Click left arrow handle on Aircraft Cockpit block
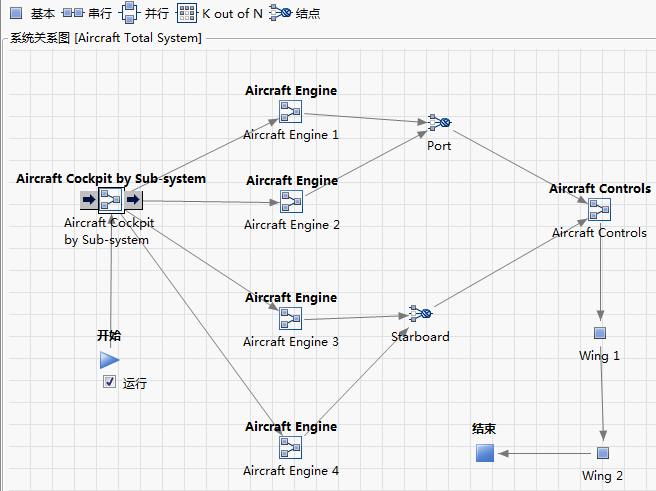The width and height of the screenshot is (656, 491). pos(88,200)
